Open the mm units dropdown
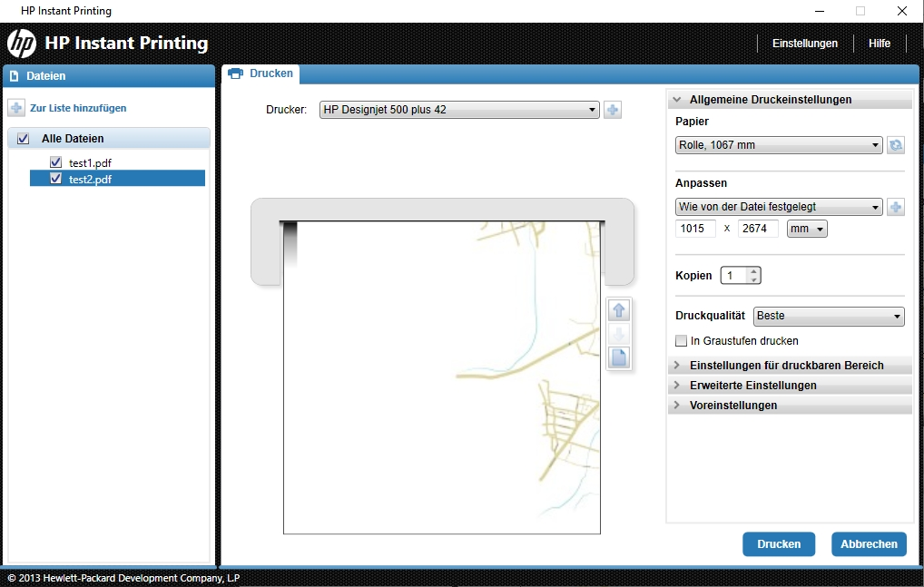 tap(807, 229)
